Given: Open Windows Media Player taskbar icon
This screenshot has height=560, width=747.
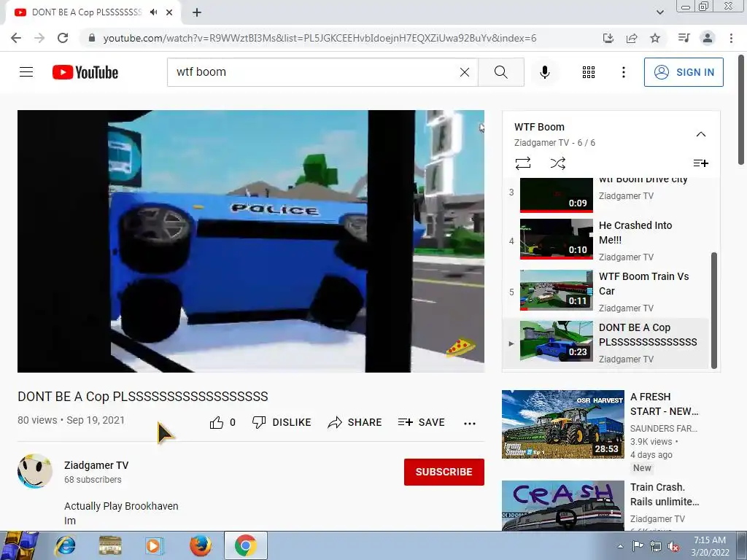Looking at the screenshot, I should click(154, 545).
